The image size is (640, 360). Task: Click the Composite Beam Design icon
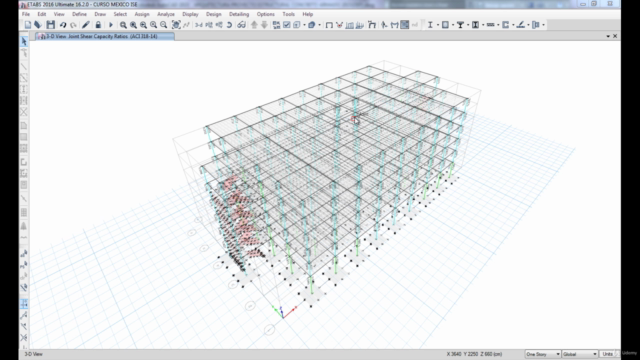pos(460,25)
